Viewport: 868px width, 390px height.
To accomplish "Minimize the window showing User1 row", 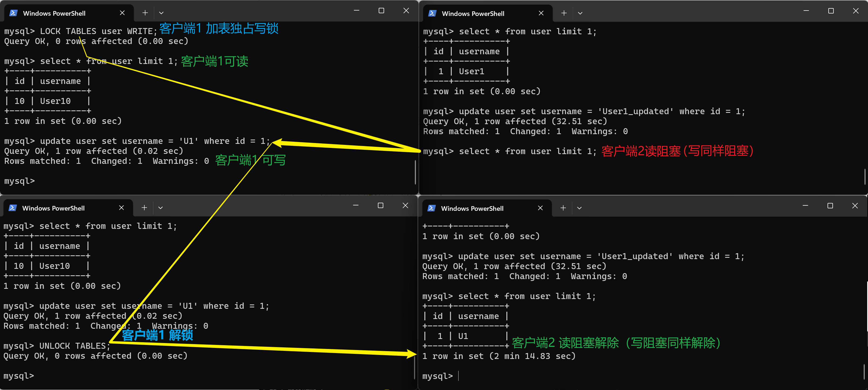I will coord(806,11).
